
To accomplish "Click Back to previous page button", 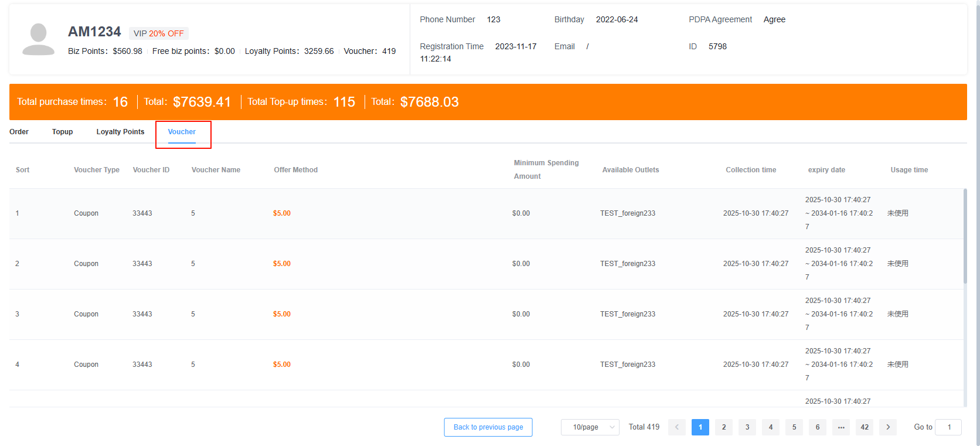I will pos(488,427).
